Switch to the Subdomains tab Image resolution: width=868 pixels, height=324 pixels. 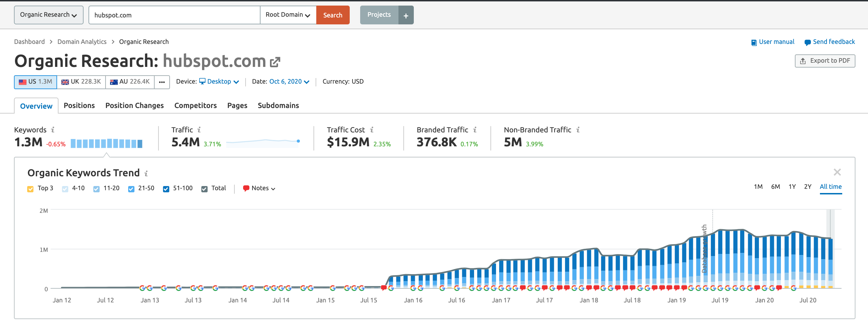point(278,106)
